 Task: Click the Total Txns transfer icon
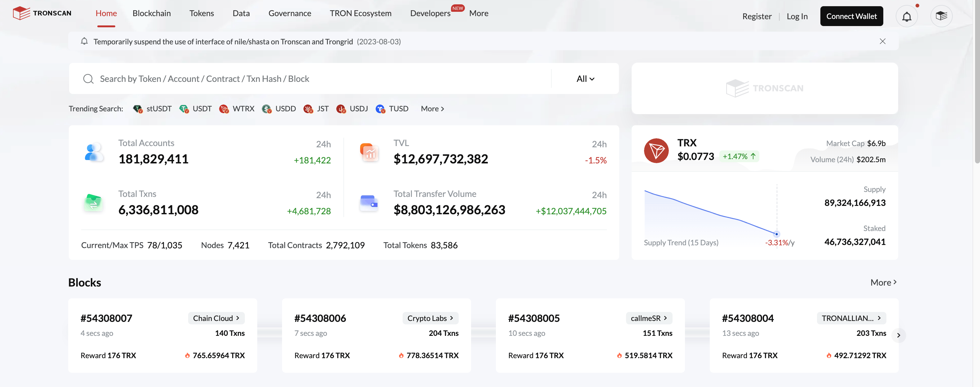pos(93,202)
